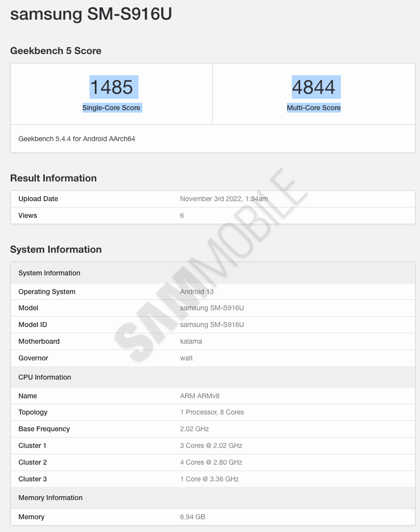Viewport: 420px width, 532px height.
Task: Click the Views count value 6
Action: coord(182,215)
